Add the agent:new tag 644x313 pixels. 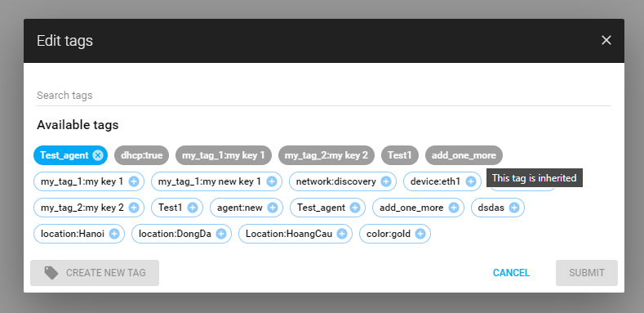273,208
